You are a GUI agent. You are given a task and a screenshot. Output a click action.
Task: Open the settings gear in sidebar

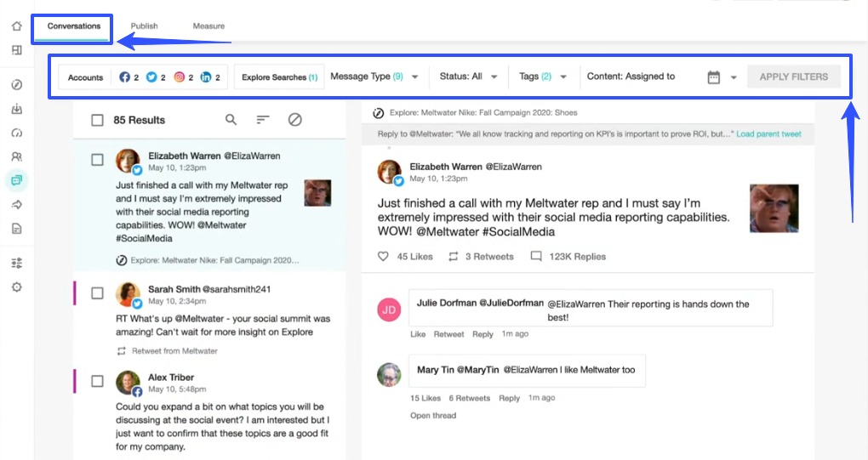16,287
